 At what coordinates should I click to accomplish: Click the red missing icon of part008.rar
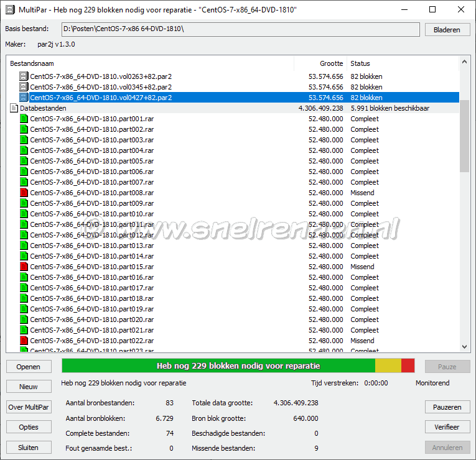[x=24, y=193]
